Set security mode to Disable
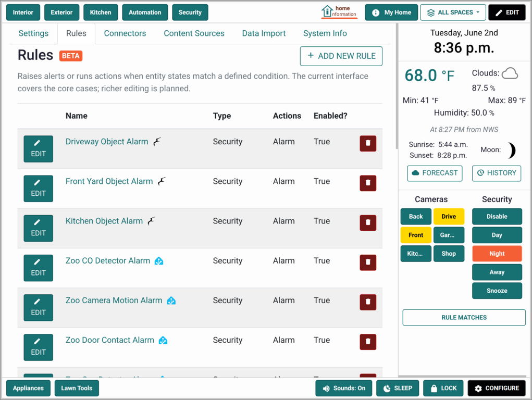The image size is (532, 400). (x=497, y=217)
